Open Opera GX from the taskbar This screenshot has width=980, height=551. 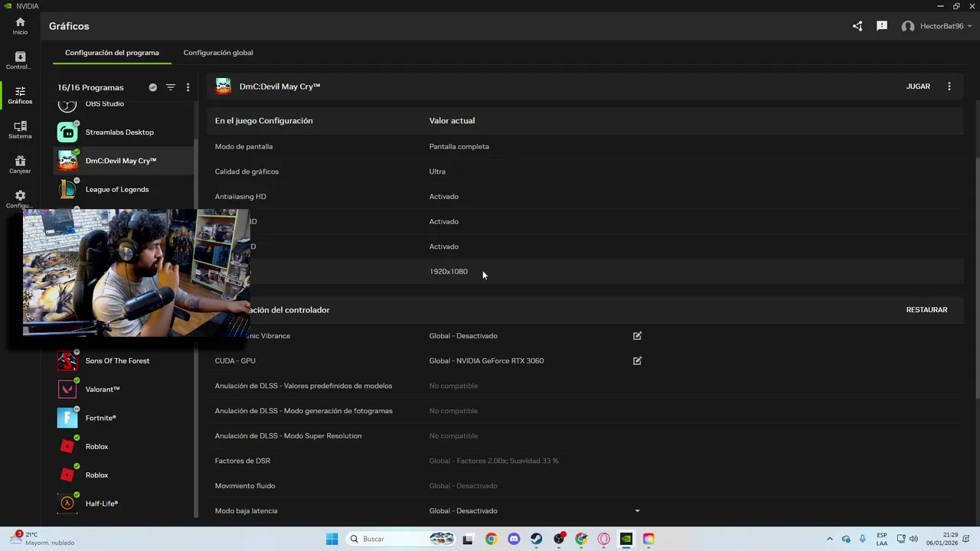click(603, 539)
